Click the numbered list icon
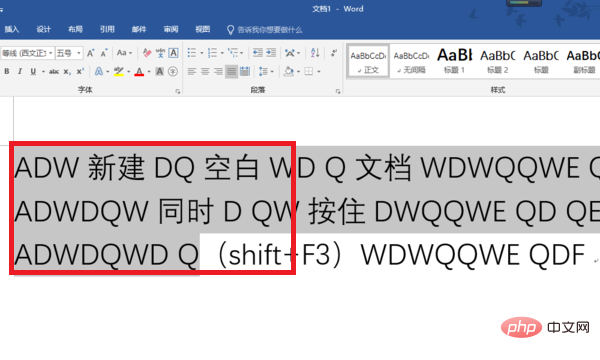The width and height of the screenshot is (600, 360). click(x=212, y=53)
